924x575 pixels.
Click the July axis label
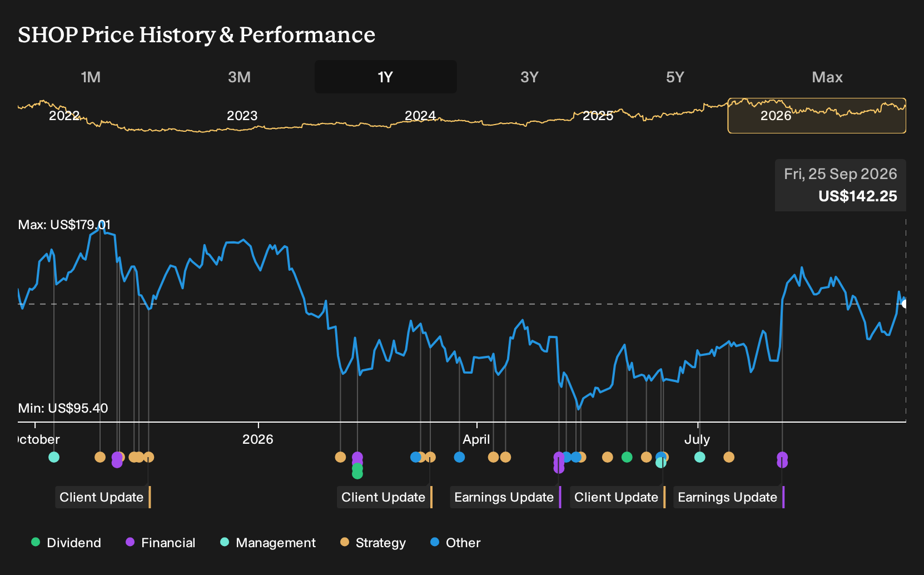pyautogui.click(x=697, y=439)
